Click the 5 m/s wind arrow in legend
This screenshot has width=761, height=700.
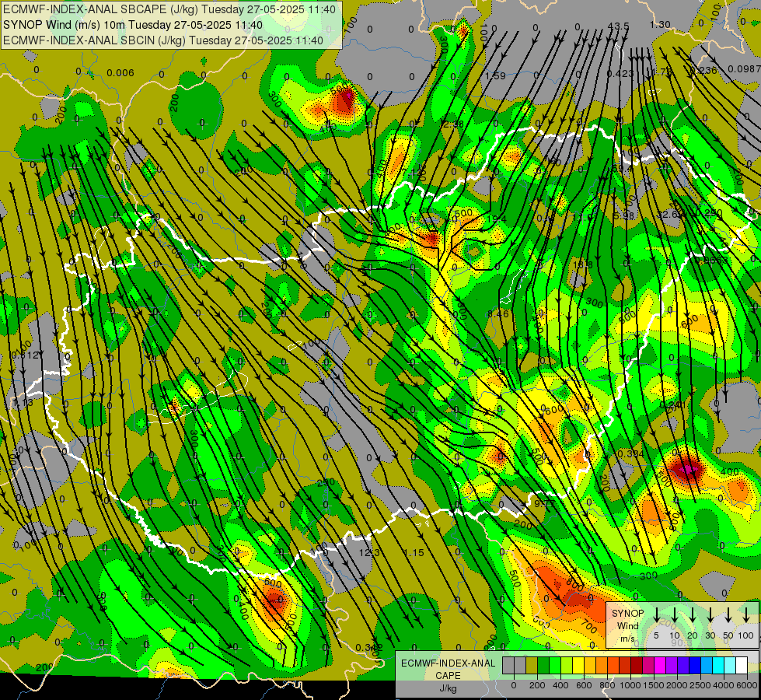tap(656, 614)
